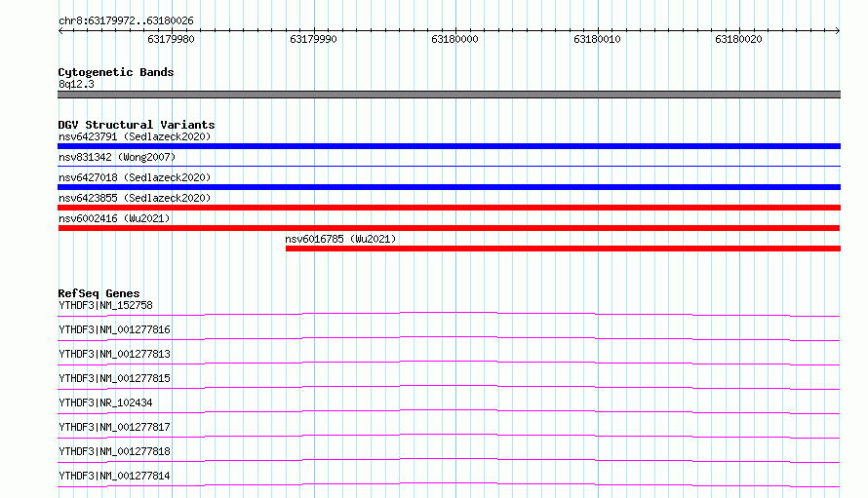Click the red bar for nsv6423855
The image size is (868, 498).
pyautogui.click(x=449, y=208)
